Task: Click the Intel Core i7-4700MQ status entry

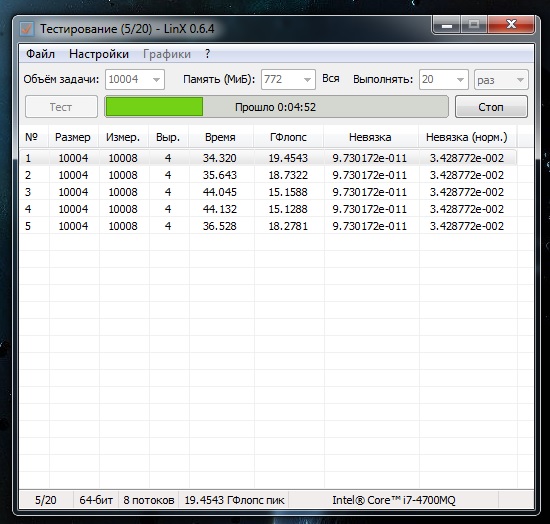Action: 394,500
